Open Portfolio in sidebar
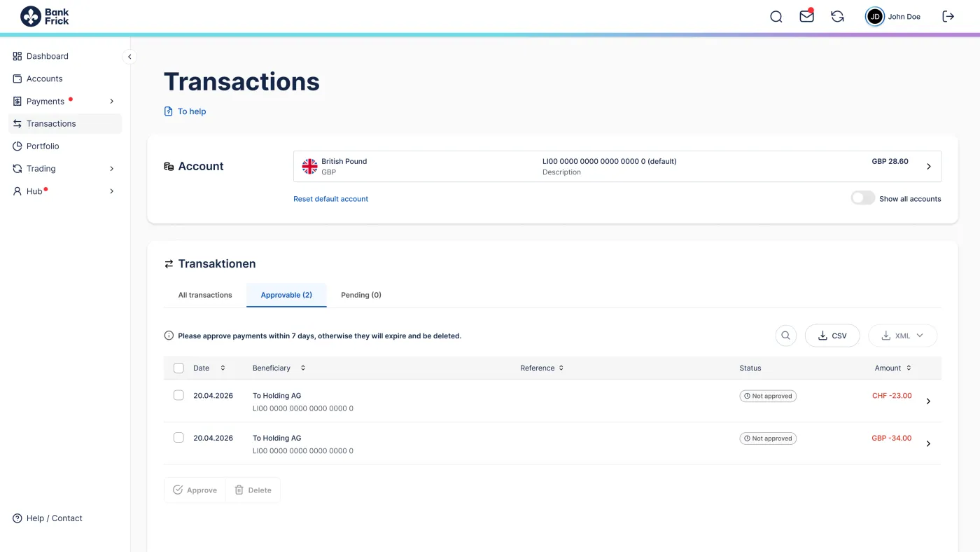 click(43, 146)
